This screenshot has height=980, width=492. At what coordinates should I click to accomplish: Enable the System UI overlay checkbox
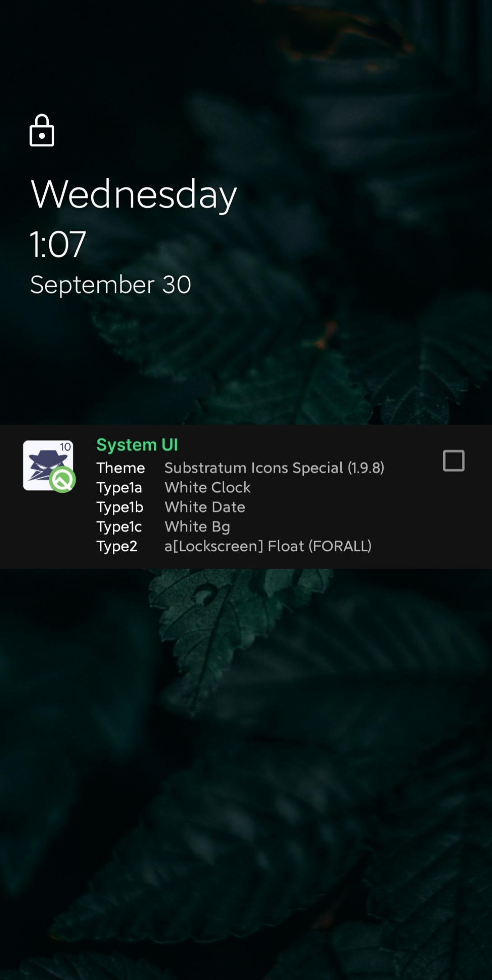(x=454, y=461)
